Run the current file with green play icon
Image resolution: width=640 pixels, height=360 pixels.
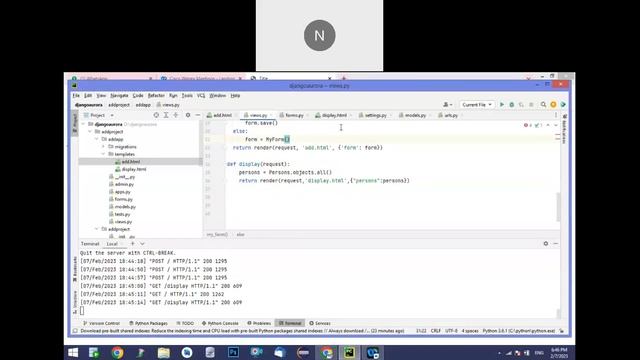pyautogui.click(x=502, y=105)
